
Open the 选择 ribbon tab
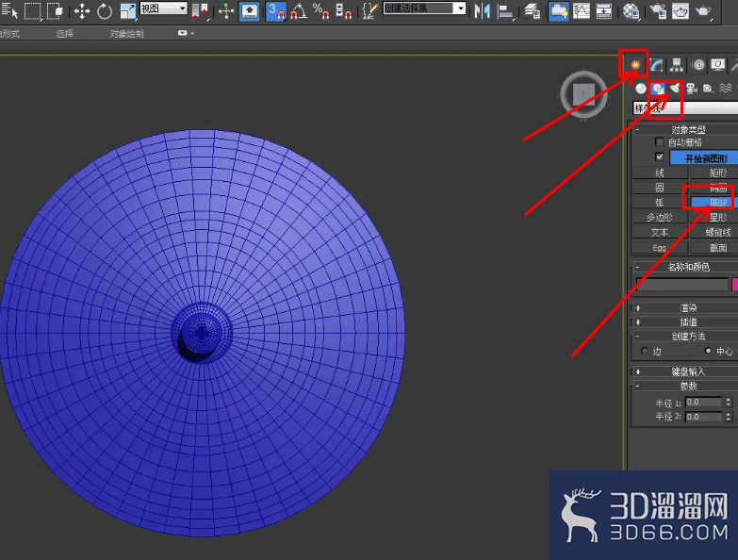coord(64,34)
